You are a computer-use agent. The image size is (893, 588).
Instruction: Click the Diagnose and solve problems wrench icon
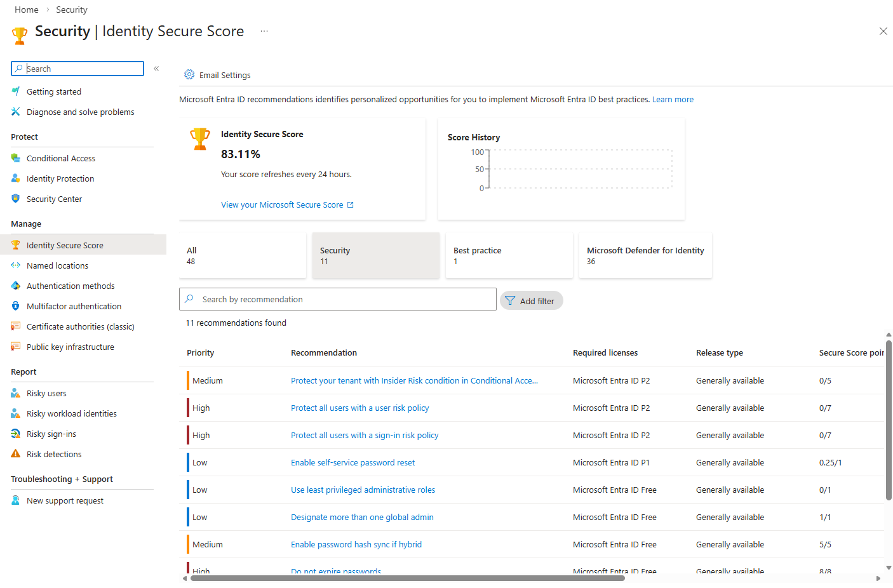tap(16, 112)
